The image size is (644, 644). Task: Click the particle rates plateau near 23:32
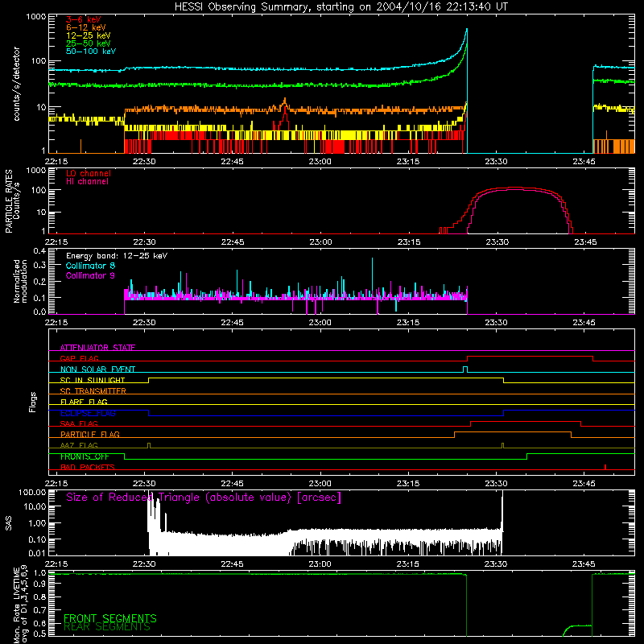point(515,188)
